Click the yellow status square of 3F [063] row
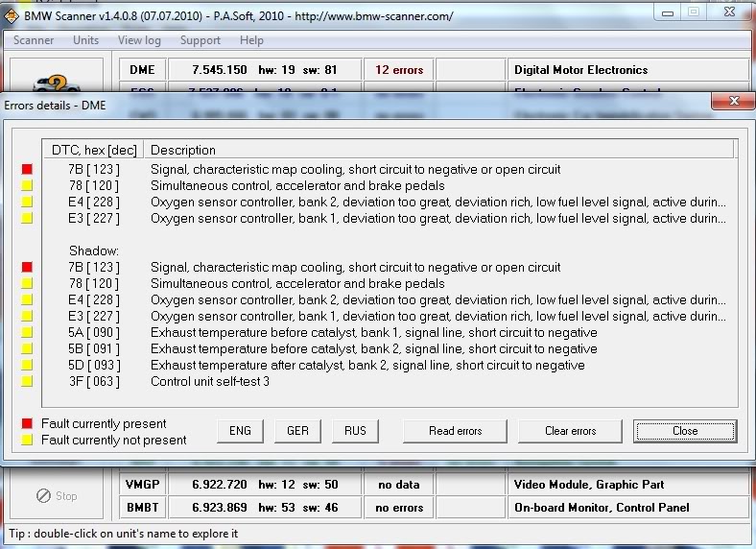The height and width of the screenshot is (549, 756). point(27,381)
